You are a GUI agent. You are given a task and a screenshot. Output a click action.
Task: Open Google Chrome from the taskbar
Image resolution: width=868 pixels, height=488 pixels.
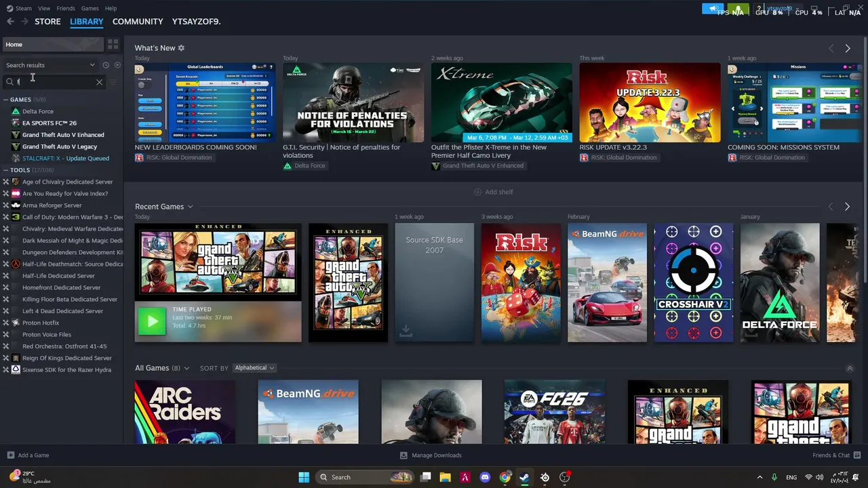click(x=505, y=477)
